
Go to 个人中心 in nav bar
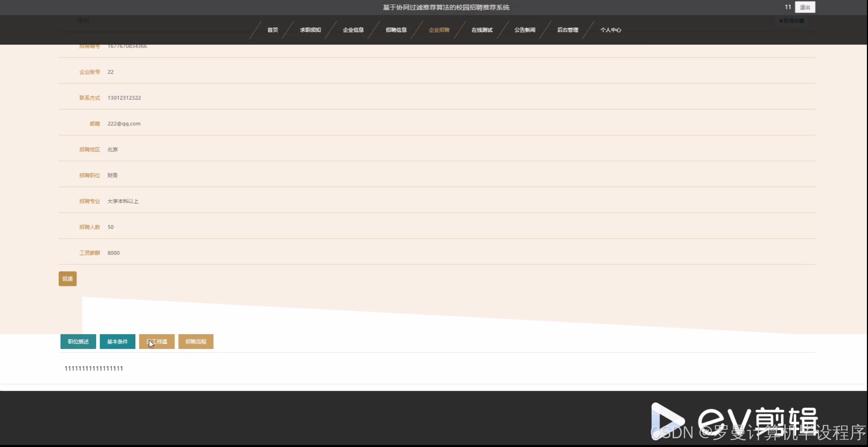pyautogui.click(x=610, y=30)
